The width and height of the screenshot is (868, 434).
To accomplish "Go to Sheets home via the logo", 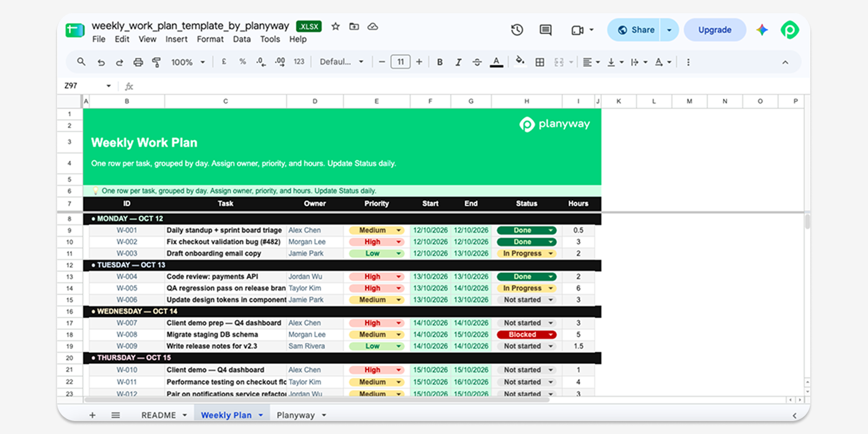I will tap(75, 30).
